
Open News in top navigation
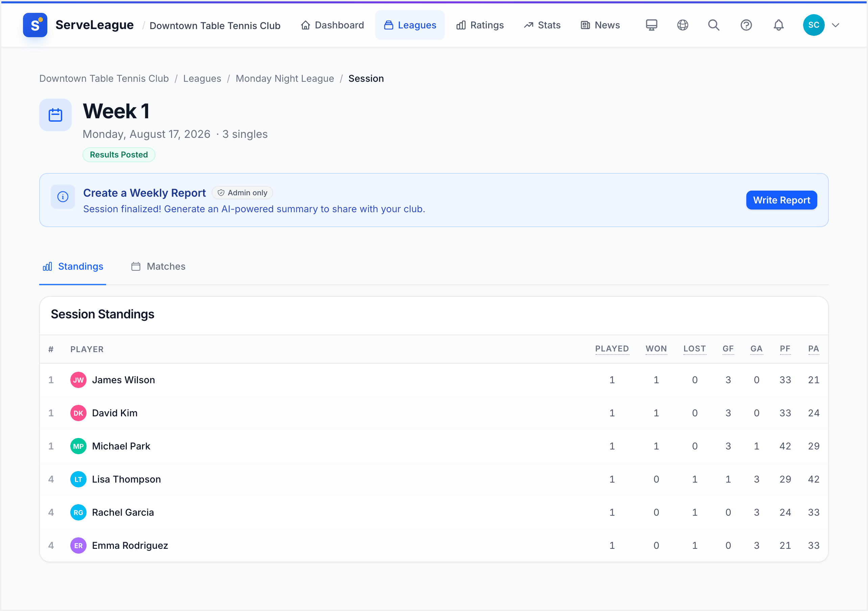[600, 25]
